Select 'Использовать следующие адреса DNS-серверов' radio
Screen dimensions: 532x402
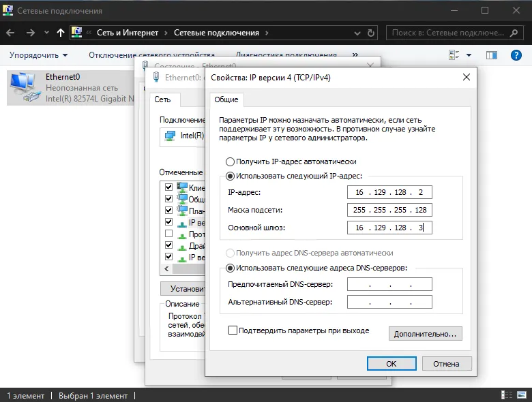[x=230, y=268]
